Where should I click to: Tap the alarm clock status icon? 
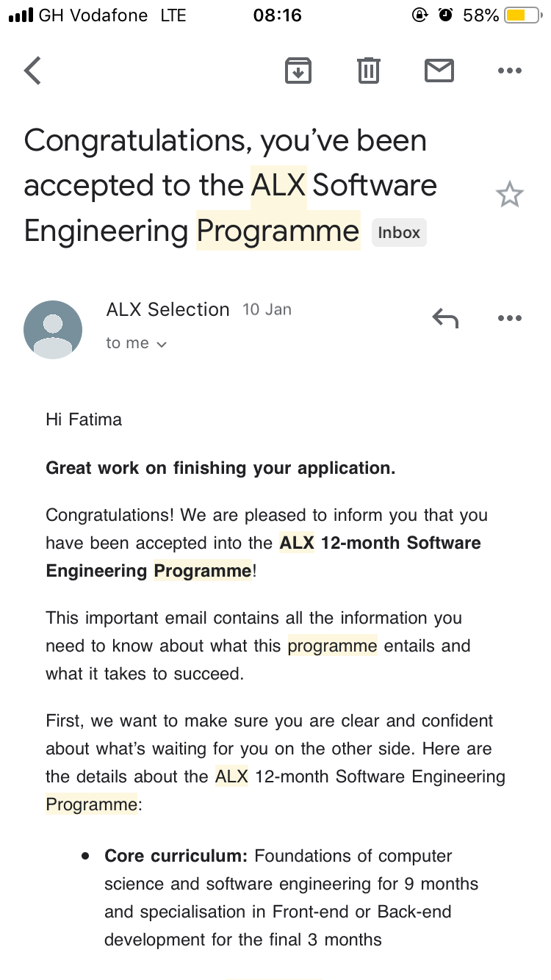click(x=445, y=15)
